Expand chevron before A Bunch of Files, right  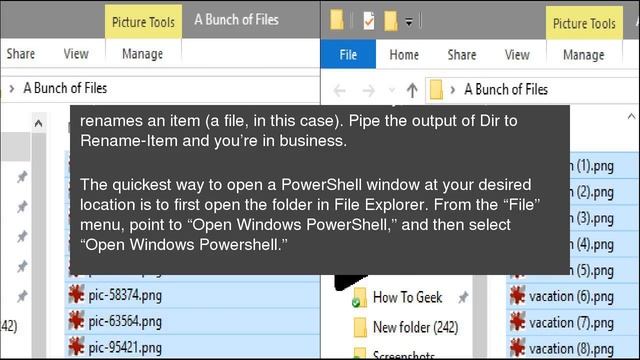(452, 89)
